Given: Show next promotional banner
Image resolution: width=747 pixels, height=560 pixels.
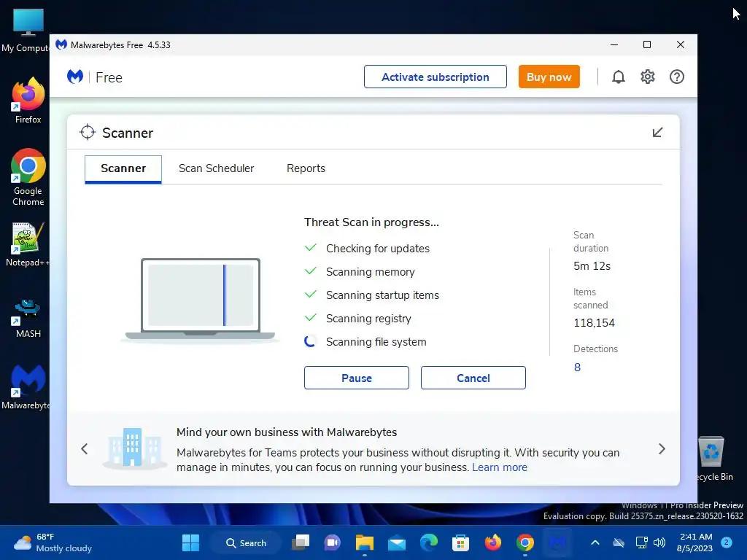Looking at the screenshot, I should click(x=662, y=448).
